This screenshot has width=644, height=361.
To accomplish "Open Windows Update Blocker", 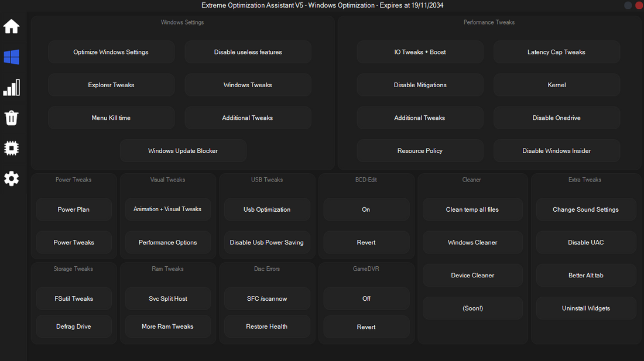I will pyautogui.click(x=183, y=150).
